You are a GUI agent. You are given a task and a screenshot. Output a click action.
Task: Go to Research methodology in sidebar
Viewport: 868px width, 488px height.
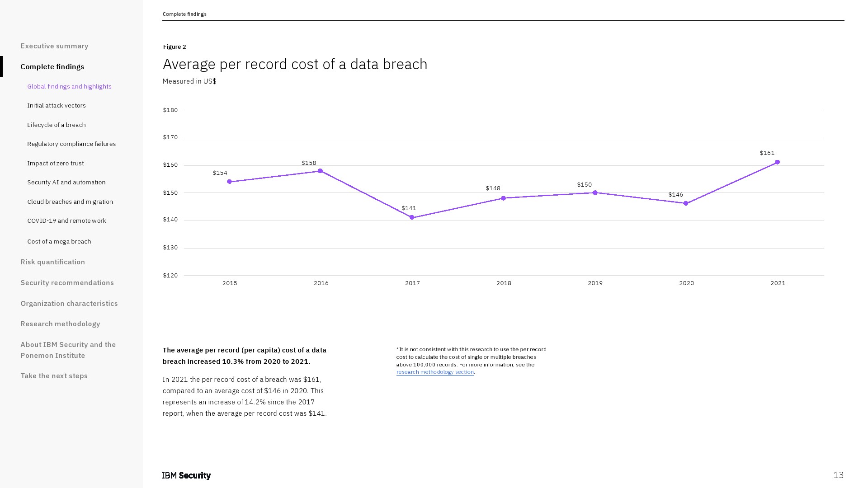[x=60, y=324]
